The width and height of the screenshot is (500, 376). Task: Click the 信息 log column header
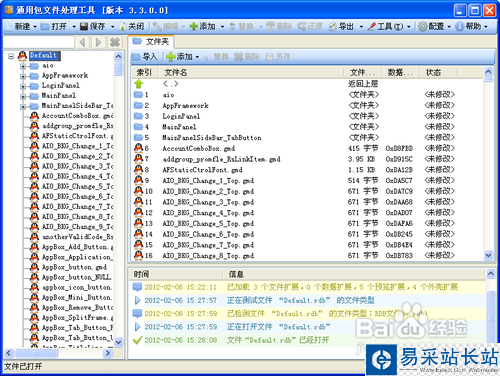[x=354, y=274]
